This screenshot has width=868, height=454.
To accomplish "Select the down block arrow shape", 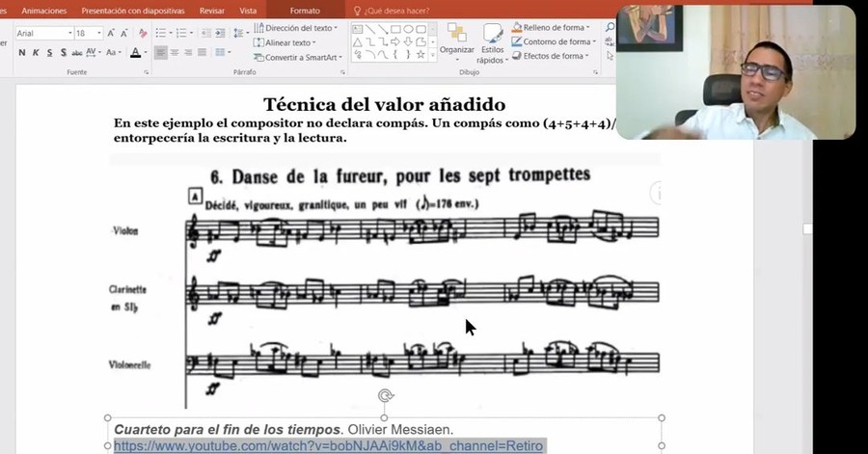I will coord(408,42).
